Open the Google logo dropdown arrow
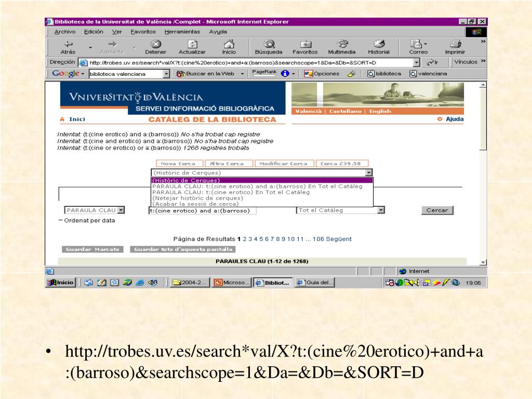Image resolution: width=532 pixels, height=399 pixels. pyautogui.click(x=83, y=74)
